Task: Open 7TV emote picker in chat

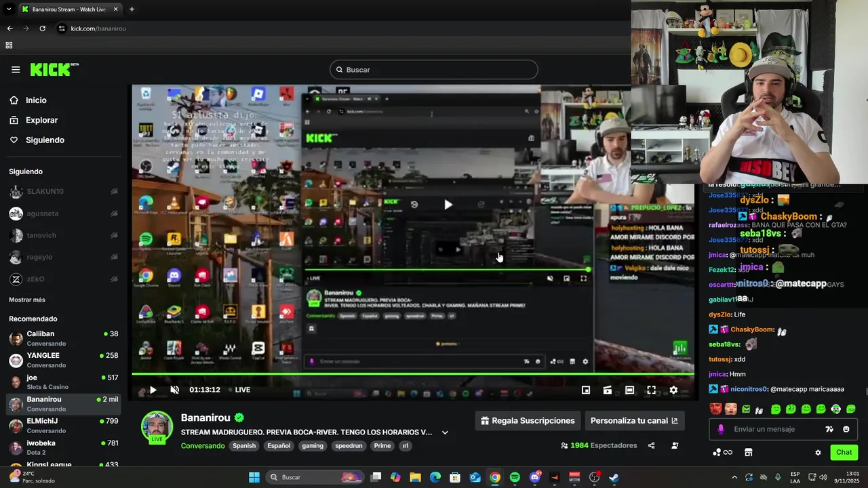Action: pyautogui.click(x=829, y=429)
